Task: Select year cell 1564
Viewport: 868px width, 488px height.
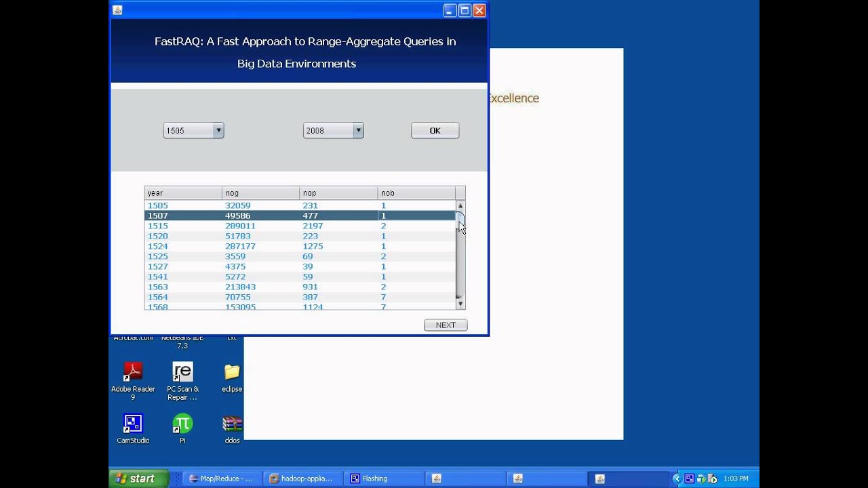Action: pos(183,297)
